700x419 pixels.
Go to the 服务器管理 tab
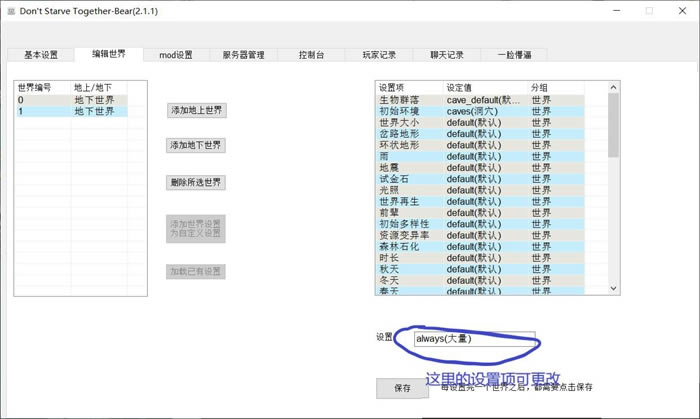tap(243, 55)
